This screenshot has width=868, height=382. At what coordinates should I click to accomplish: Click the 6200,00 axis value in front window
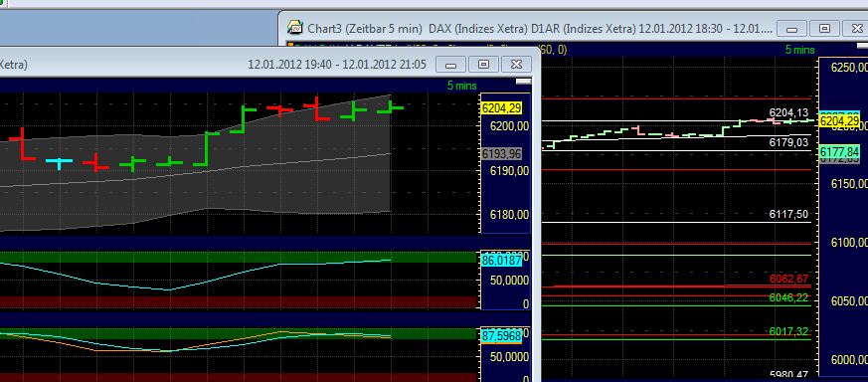pos(509,126)
